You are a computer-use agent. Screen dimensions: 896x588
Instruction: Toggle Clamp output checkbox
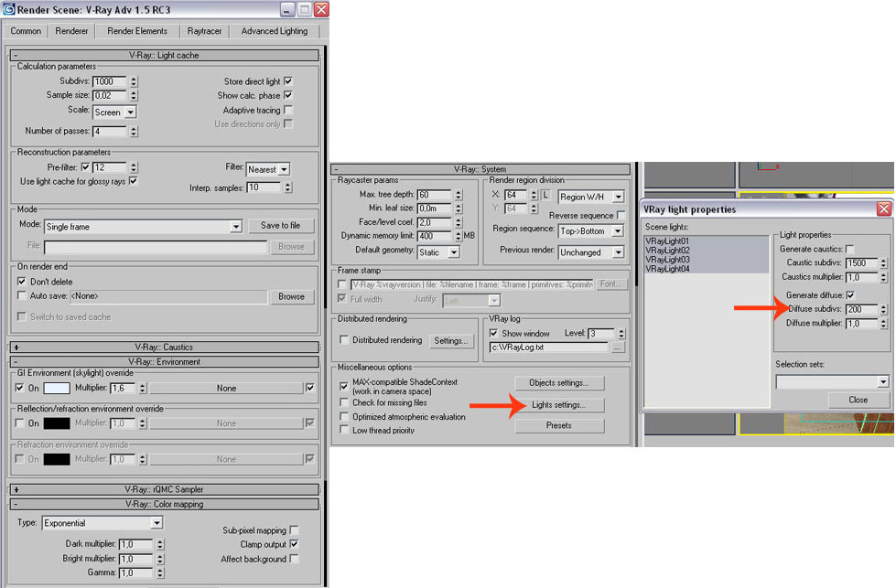[x=294, y=544]
